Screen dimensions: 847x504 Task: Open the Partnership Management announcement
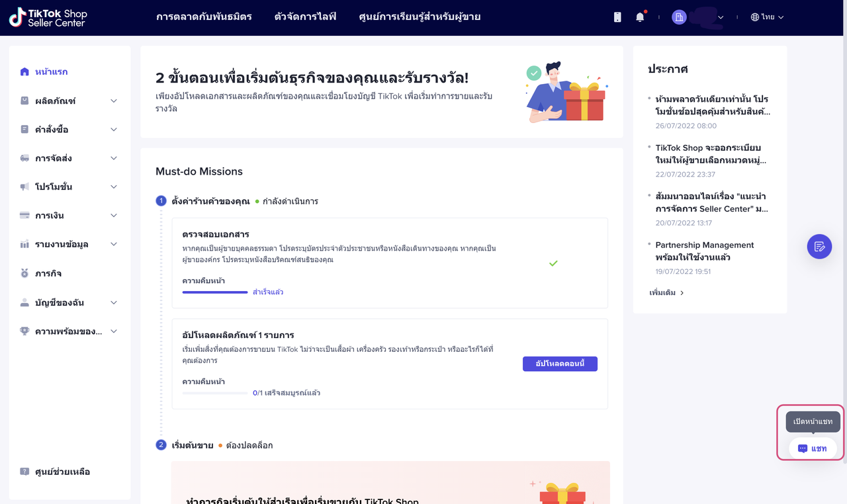tap(704, 251)
